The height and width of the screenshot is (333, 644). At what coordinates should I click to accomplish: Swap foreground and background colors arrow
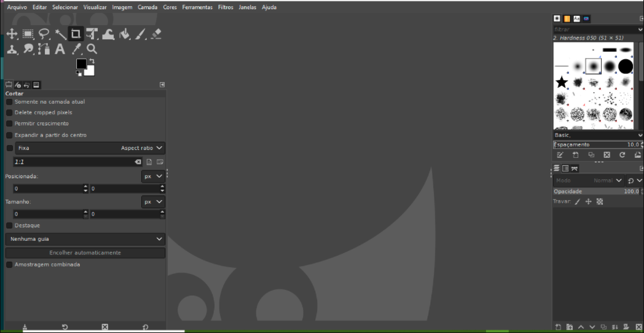pyautogui.click(x=92, y=61)
